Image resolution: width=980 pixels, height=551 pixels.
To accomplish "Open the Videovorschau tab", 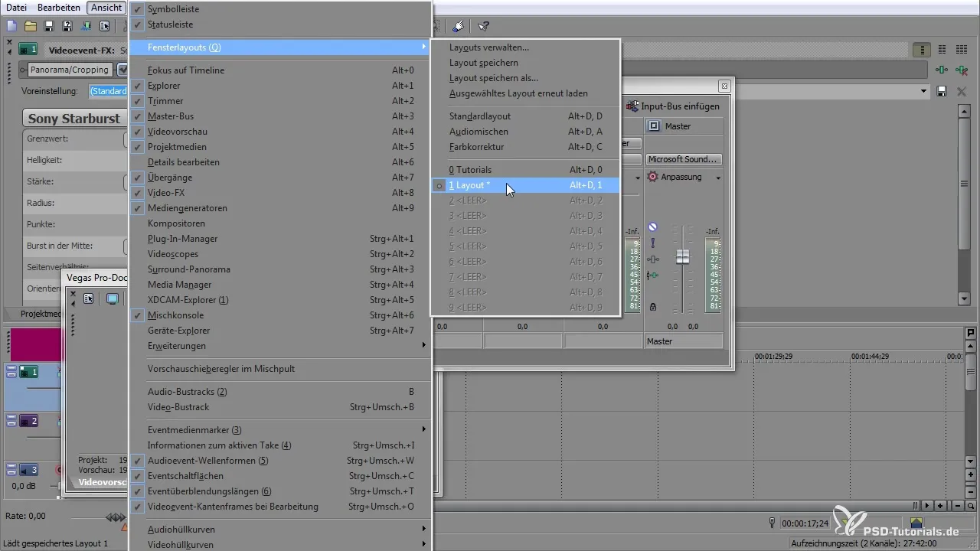I will pos(102,483).
